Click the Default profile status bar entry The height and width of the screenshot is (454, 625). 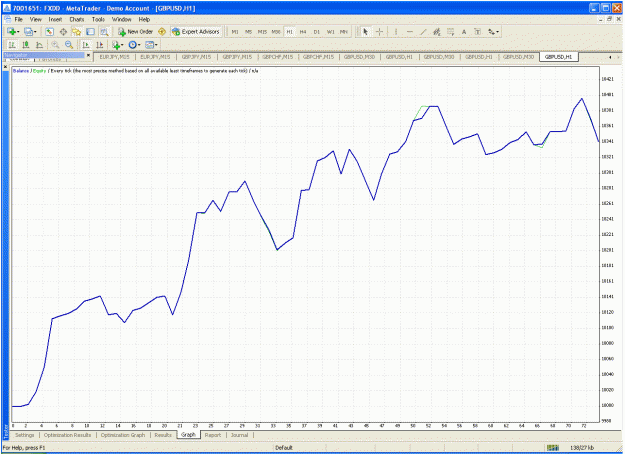pos(284,448)
